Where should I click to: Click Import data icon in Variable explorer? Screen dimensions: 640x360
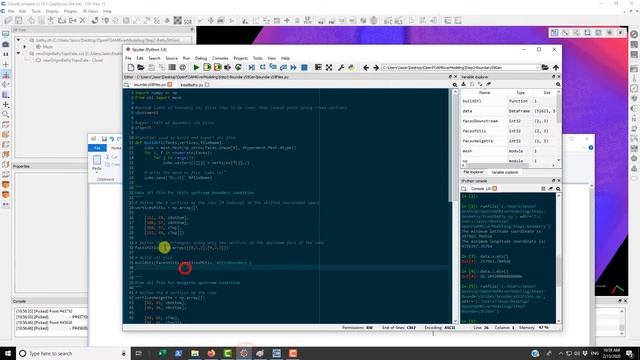[464, 84]
